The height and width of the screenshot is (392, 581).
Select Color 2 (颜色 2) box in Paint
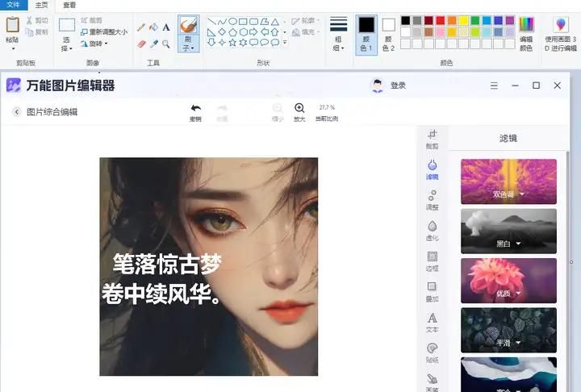pyautogui.click(x=388, y=35)
